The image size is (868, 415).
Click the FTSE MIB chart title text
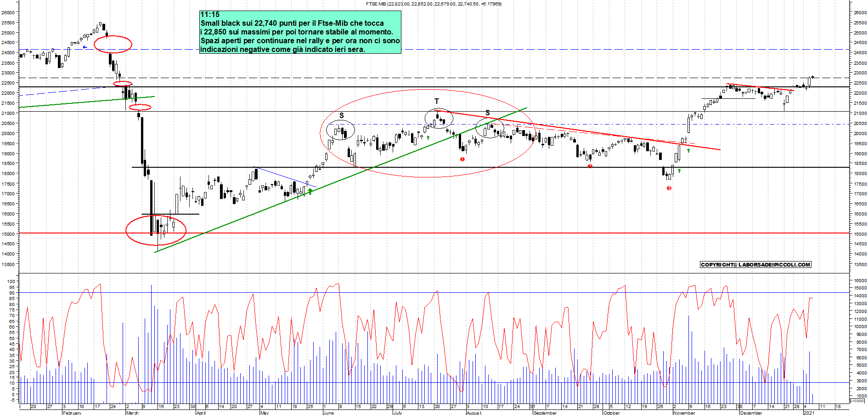[x=434, y=4]
